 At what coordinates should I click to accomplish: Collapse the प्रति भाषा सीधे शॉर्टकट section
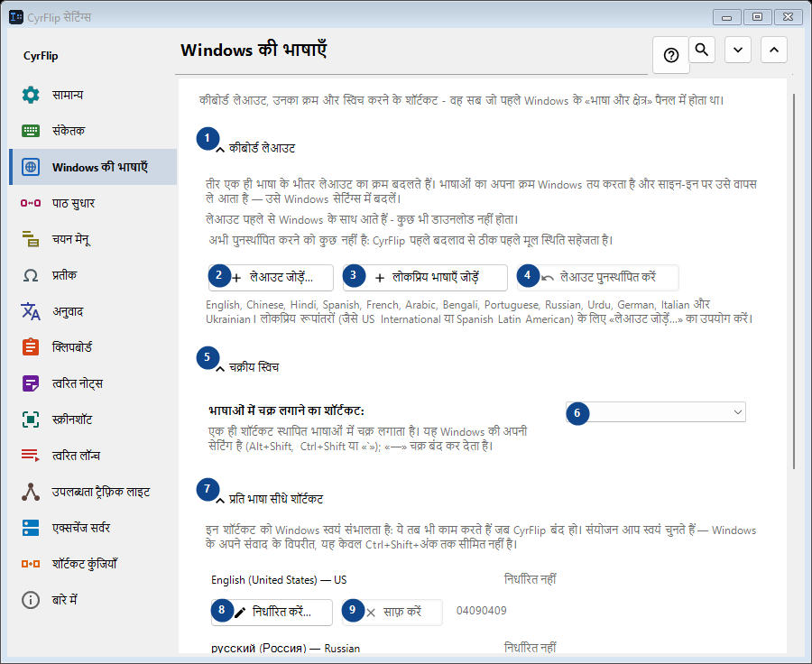click(220, 500)
